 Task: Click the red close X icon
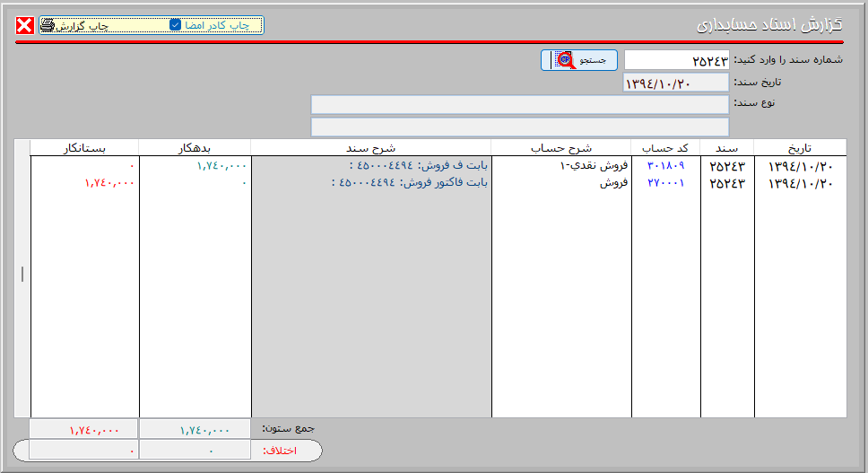point(24,25)
